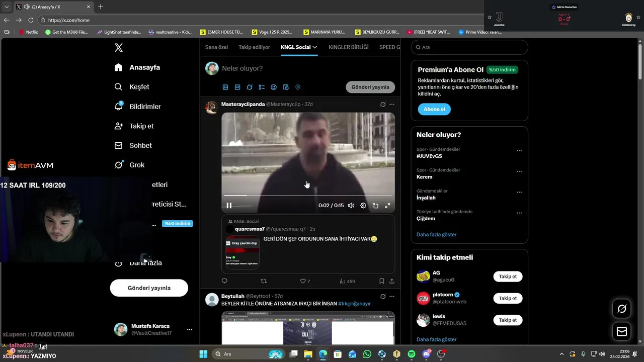Open the Netflix bookmark
Screen dimensions: 644x362
pos(28,32)
